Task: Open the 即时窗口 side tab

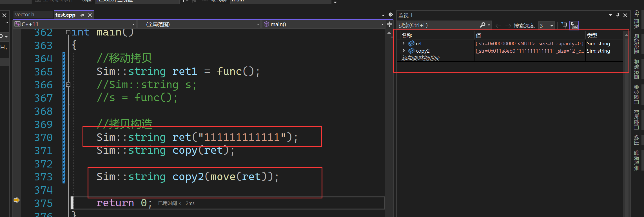Action: coord(636,120)
